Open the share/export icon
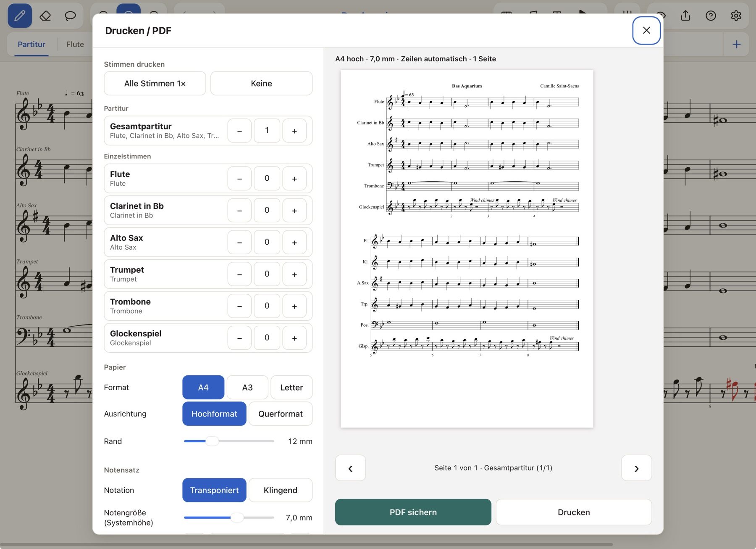Viewport: 756px width, 549px height. (685, 16)
